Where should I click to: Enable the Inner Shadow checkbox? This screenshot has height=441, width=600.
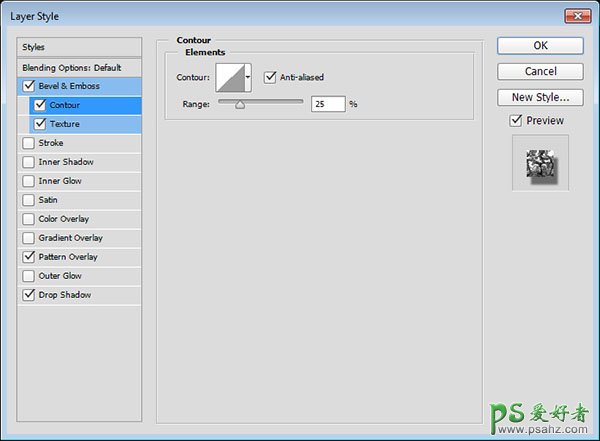coord(28,162)
